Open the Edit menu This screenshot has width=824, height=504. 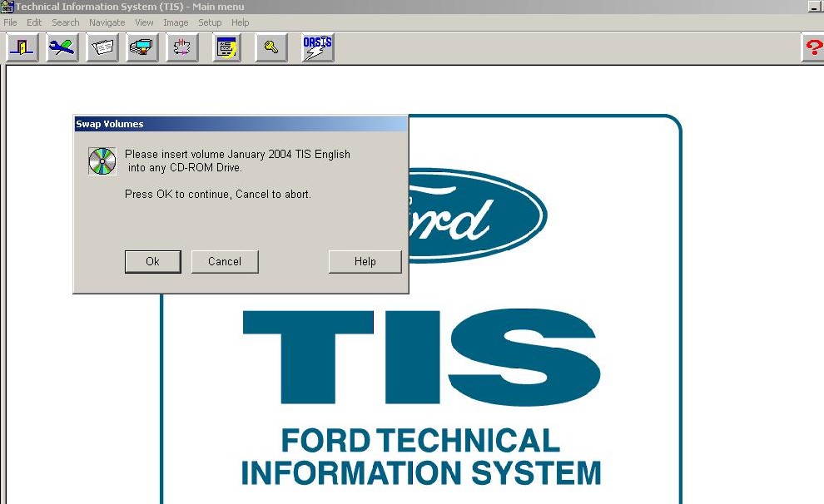tap(34, 22)
